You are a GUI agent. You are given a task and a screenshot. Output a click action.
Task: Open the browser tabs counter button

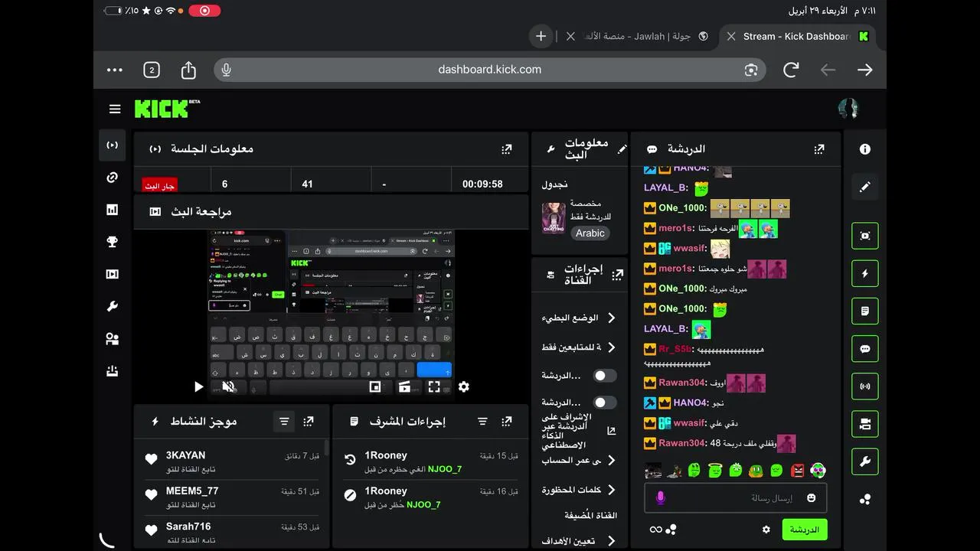tap(152, 70)
